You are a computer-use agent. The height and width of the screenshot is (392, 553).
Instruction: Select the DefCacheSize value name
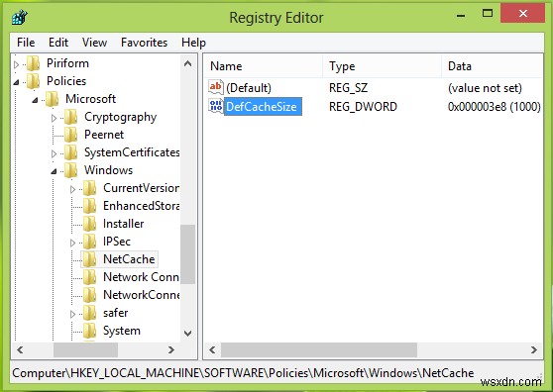(263, 106)
